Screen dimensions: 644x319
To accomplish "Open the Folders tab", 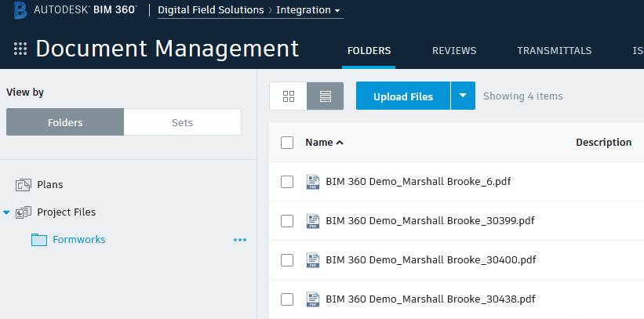I will click(x=369, y=50).
